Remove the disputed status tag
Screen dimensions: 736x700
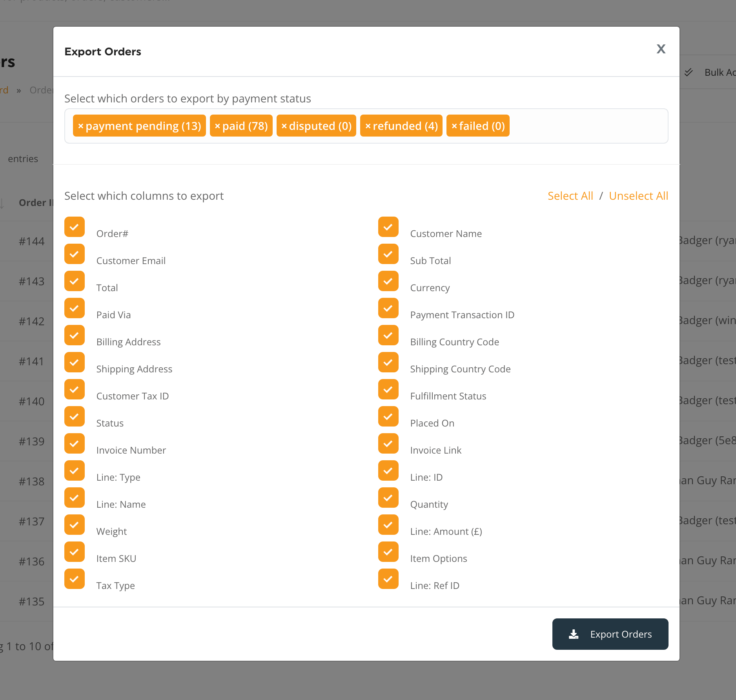(284, 126)
